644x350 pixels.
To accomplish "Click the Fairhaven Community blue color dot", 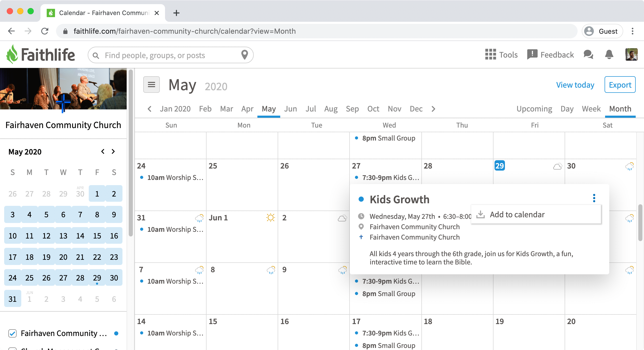I will tap(116, 333).
